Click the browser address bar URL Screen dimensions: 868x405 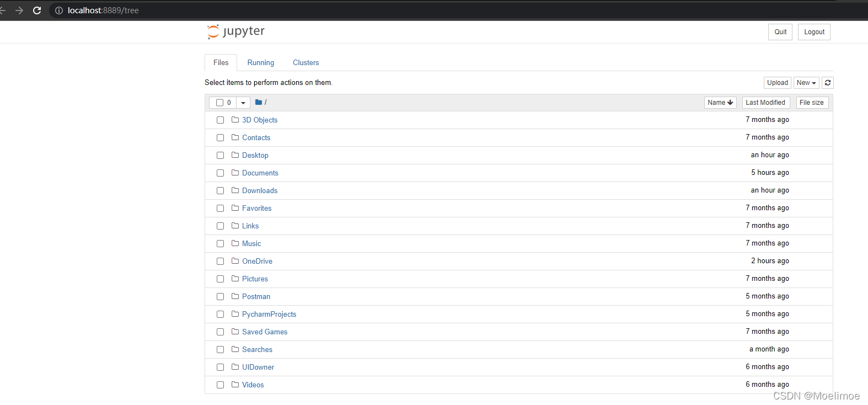point(103,10)
